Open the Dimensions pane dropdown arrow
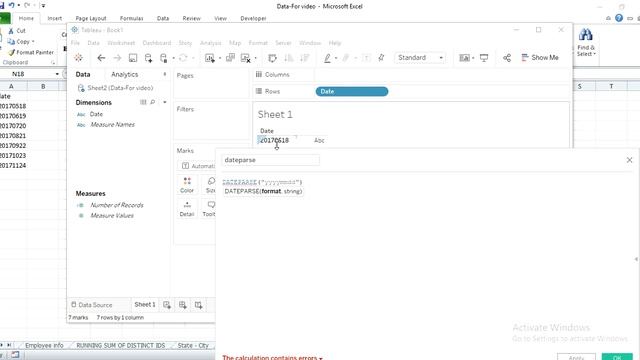Viewport: 640px width, 360px height. click(x=165, y=102)
